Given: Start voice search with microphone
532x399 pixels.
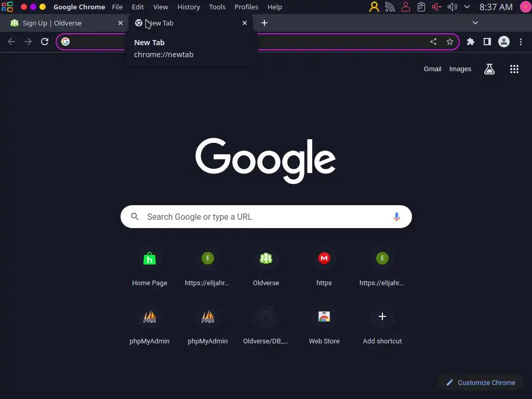Looking at the screenshot, I should point(396,217).
